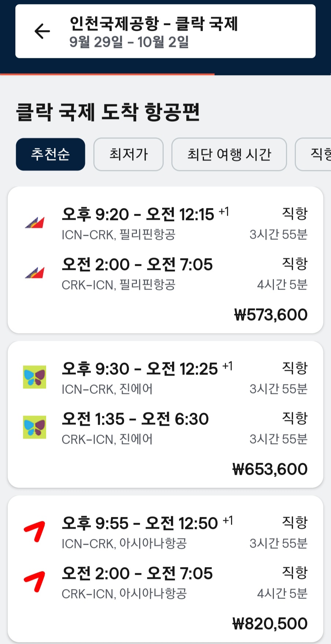Edit the 인천국제공항 - 클락 국제 search field
This screenshot has height=644, width=331.
[154, 24]
